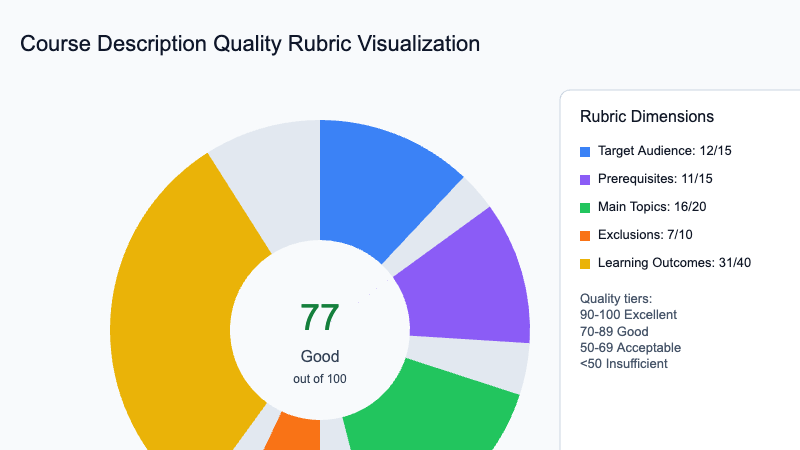Select the 'Learning Outcomes: 31/40' legend label
This screenshot has height=450, width=800.
click(682, 263)
